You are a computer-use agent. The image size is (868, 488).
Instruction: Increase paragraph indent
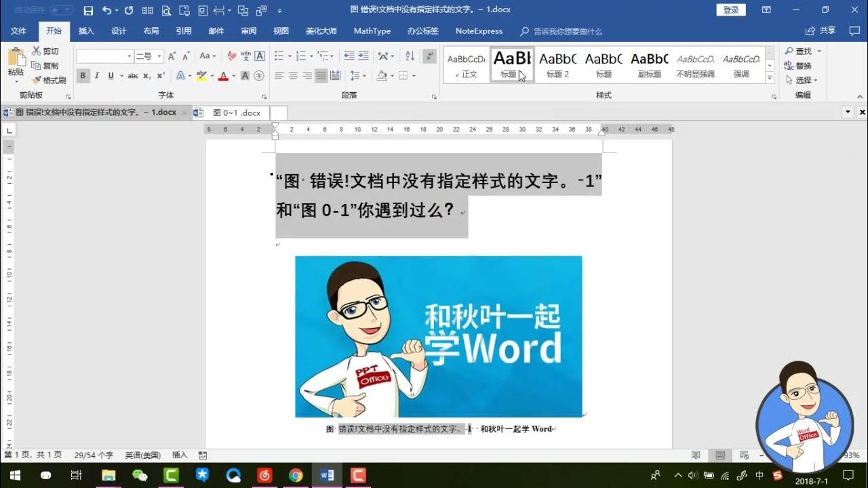(x=364, y=56)
